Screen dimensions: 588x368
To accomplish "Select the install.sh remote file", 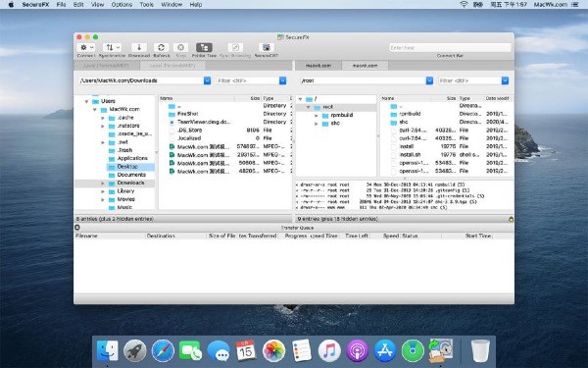I will coord(410,154).
